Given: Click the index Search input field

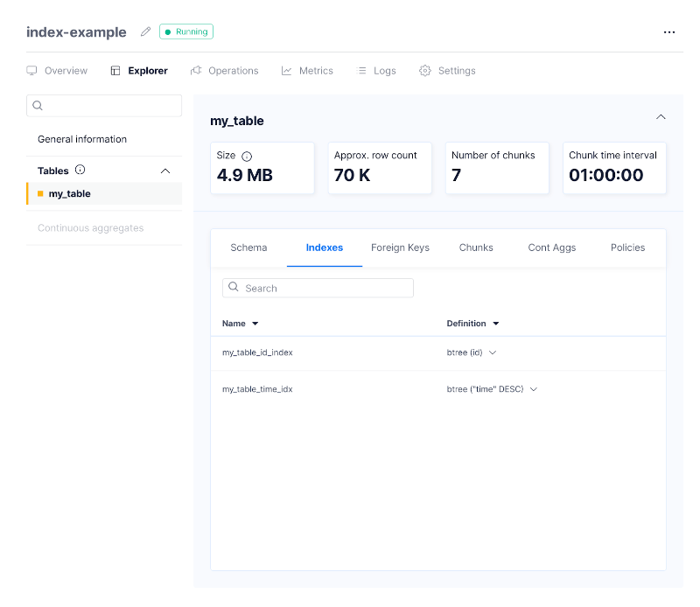Looking at the screenshot, I should 325,288.
